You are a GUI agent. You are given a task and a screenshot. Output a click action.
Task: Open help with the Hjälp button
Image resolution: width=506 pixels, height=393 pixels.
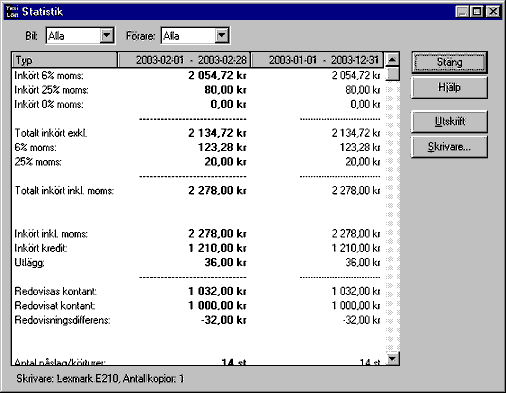pos(449,87)
